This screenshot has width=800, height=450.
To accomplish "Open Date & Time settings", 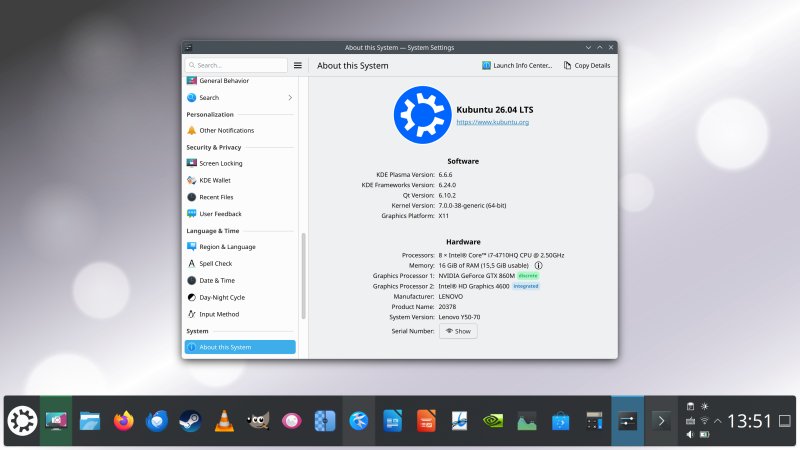I will coord(240,281).
